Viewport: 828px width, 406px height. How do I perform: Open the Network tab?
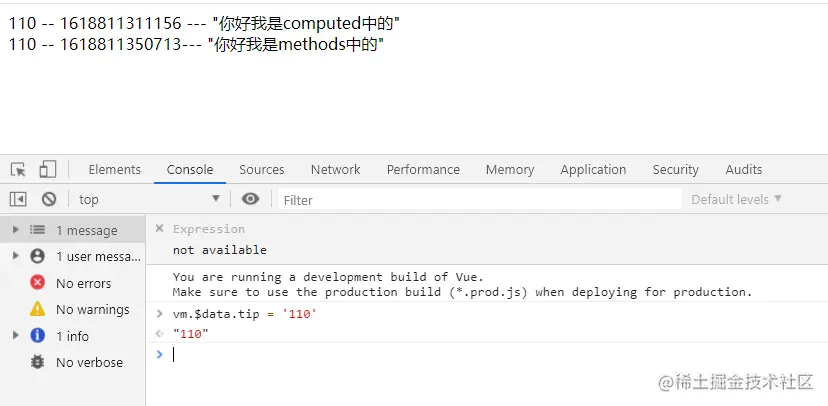335,170
